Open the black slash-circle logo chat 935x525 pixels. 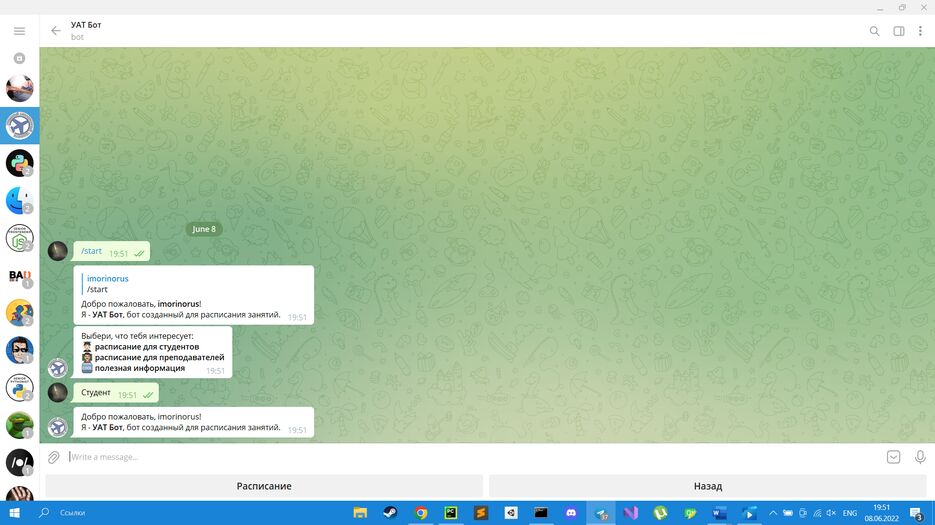point(19,463)
